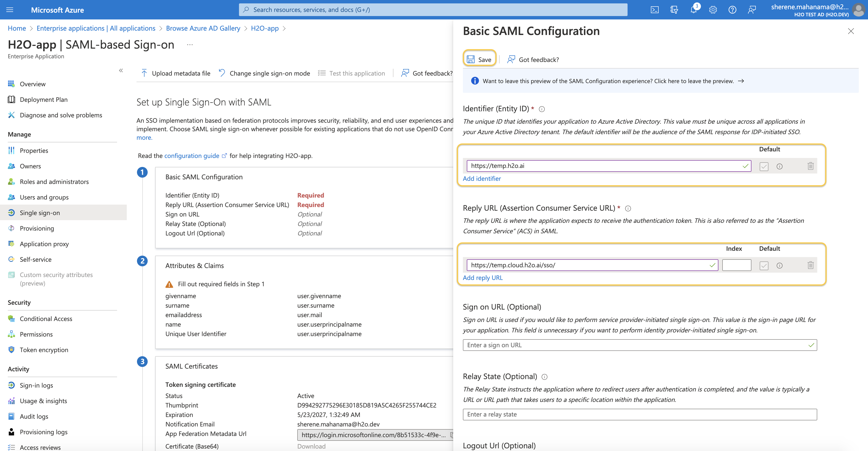Open Overview in left menu
868x451 pixels.
pos(63,84)
